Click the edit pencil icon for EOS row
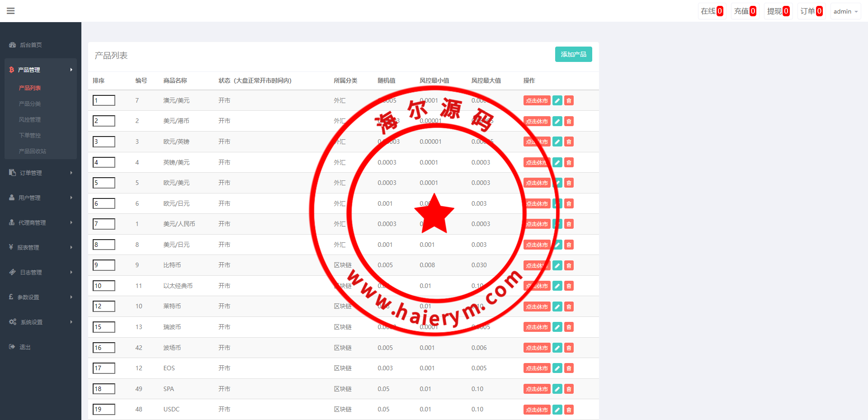 (x=557, y=368)
